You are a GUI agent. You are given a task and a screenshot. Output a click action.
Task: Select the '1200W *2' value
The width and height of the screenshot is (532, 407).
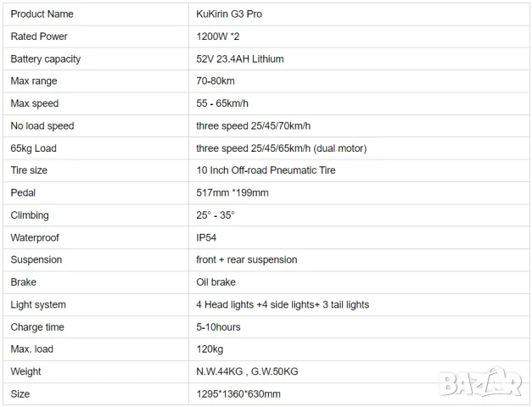(217, 36)
